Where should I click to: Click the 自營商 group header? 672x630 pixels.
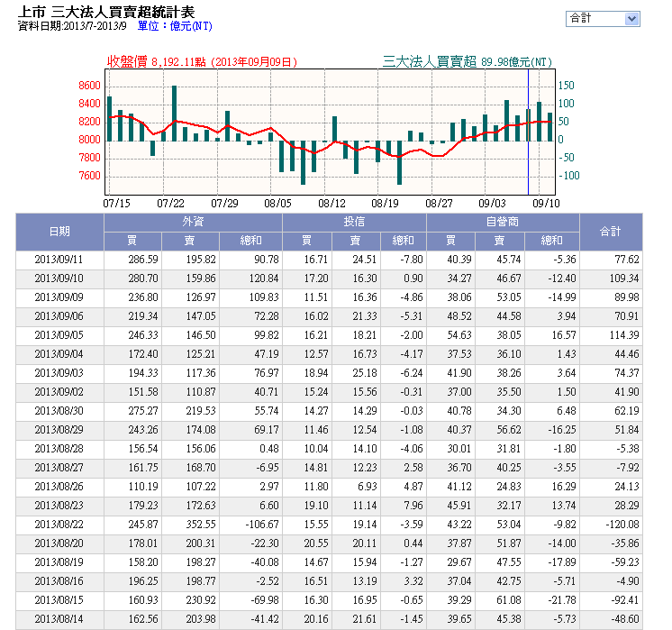coord(503,222)
